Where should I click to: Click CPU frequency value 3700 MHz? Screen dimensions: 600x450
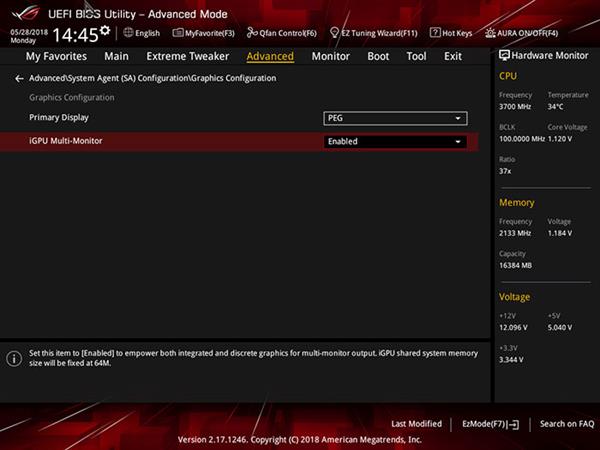tap(515, 107)
